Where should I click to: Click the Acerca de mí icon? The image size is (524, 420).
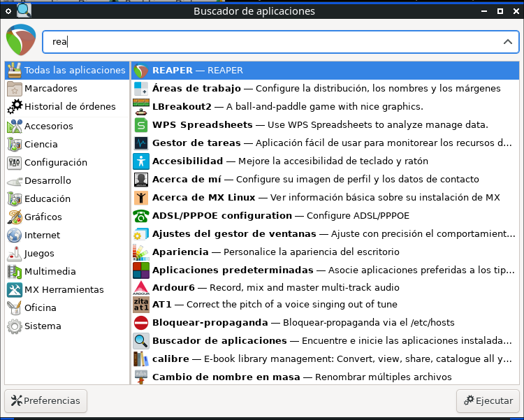(140, 180)
